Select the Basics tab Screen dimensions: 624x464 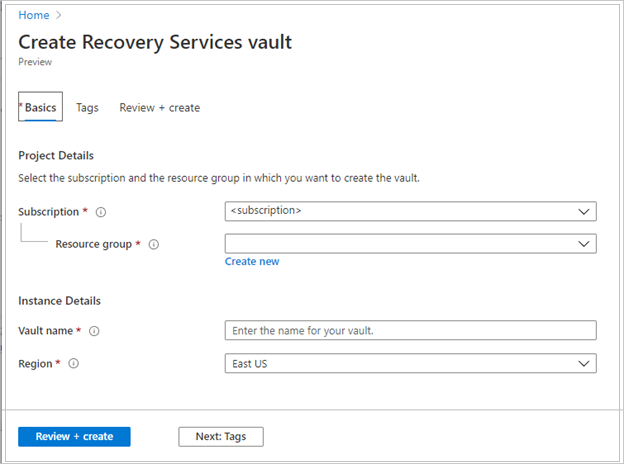point(41,108)
